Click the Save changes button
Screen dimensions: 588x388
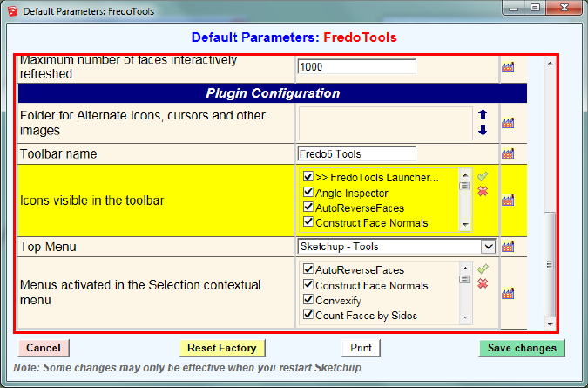tap(522, 348)
